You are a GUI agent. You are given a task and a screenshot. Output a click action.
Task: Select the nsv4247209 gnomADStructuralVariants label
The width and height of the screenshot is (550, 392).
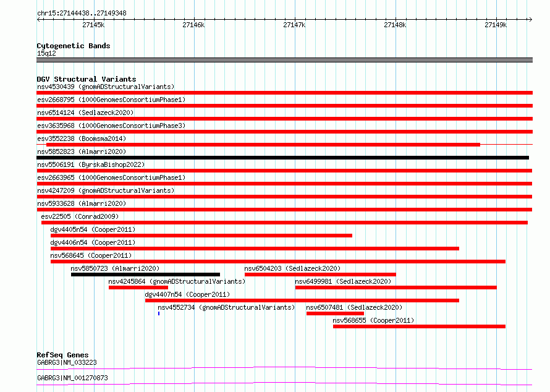point(106,190)
